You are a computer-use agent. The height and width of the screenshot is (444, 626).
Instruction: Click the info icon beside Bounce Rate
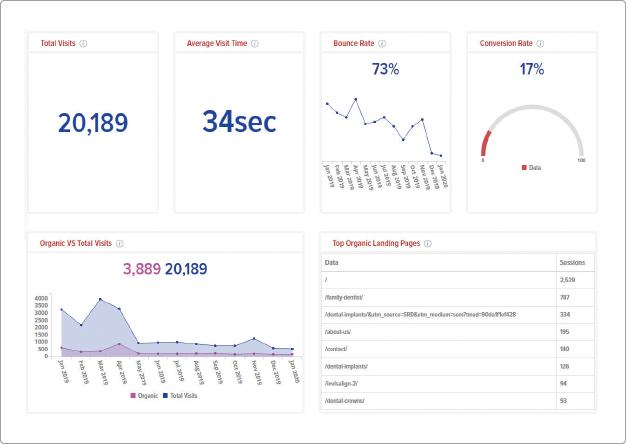382,44
